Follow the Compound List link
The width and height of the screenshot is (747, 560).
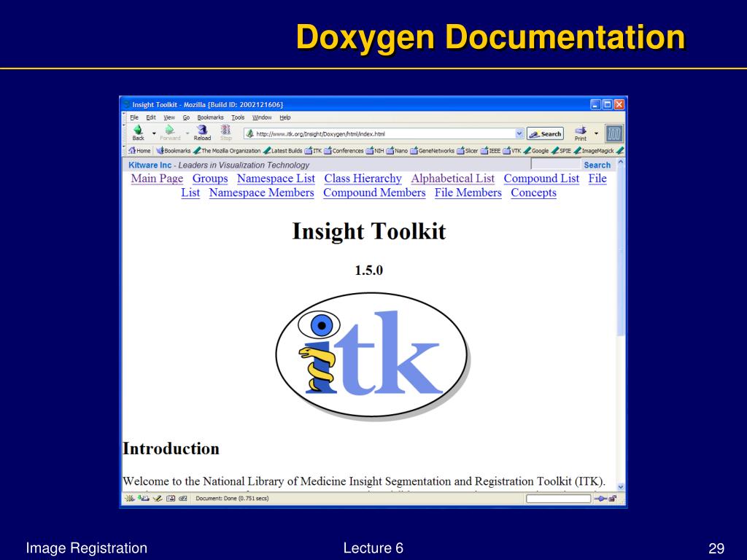point(541,179)
